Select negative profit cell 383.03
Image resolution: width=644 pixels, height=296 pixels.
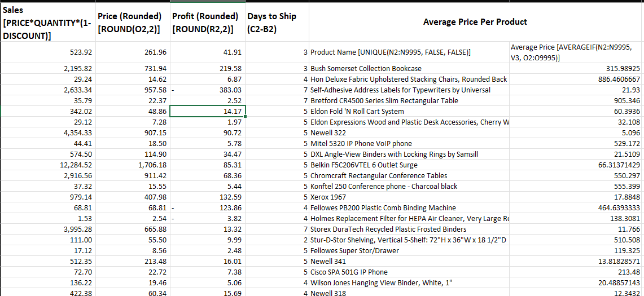pyautogui.click(x=207, y=90)
